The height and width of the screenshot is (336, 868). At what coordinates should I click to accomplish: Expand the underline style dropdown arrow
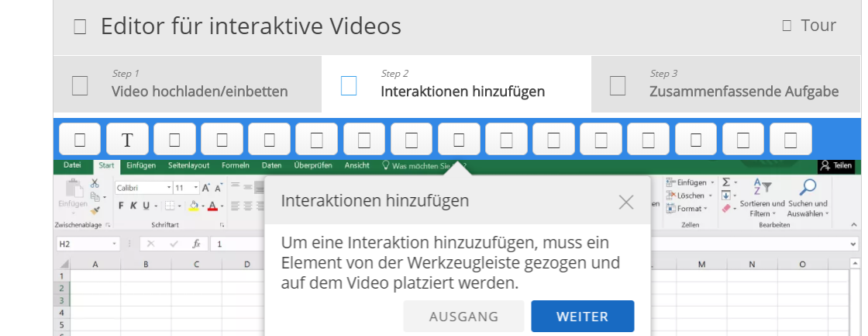[x=157, y=206]
